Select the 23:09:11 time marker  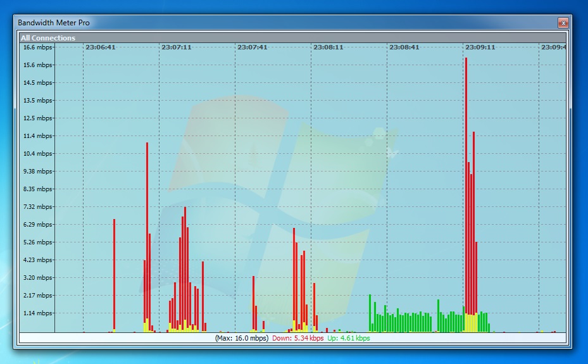point(480,47)
